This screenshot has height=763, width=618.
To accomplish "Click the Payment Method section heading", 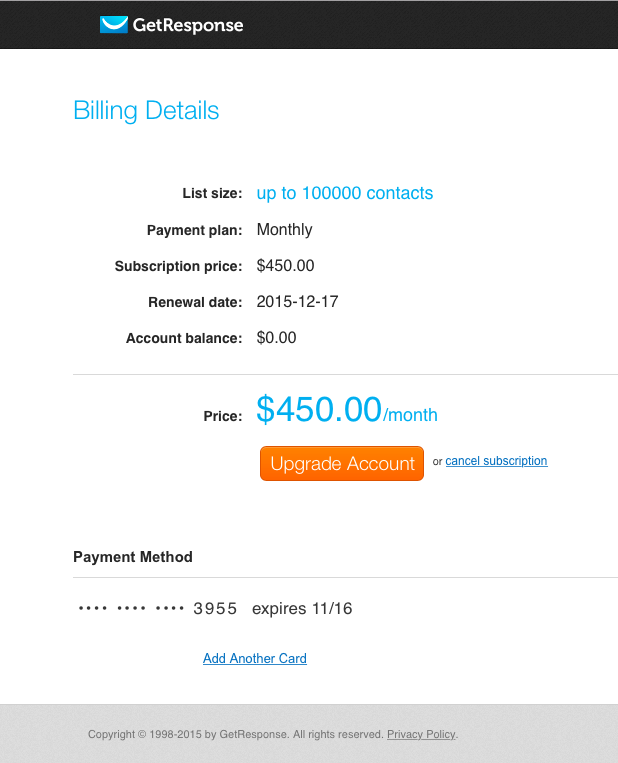I will (x=133, y=557).
